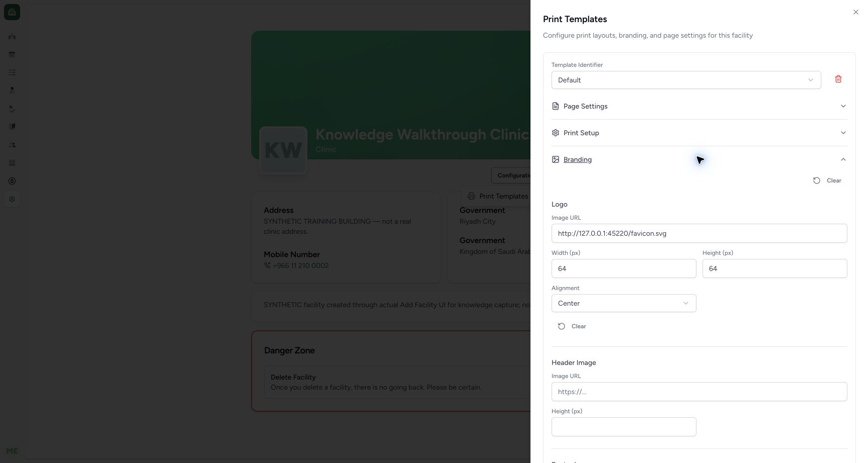Click the ME user avatar in the sidebar
The height and width of the screenshot is (463, 868).
click(12, 451)
